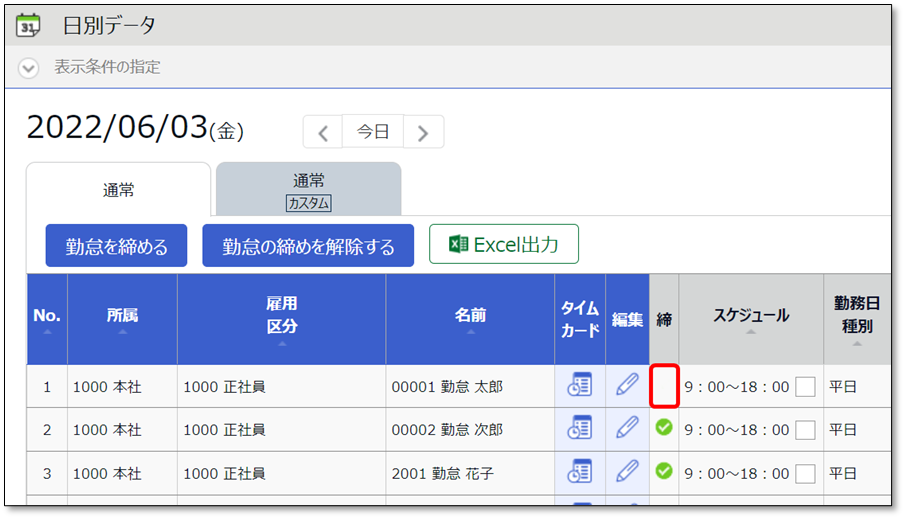Edit record of 勤怠 太郎 with pencil icon
Image resolution: width=905 pixels, height=519 pixels.
pyautogui.click(x=627, y=386)
